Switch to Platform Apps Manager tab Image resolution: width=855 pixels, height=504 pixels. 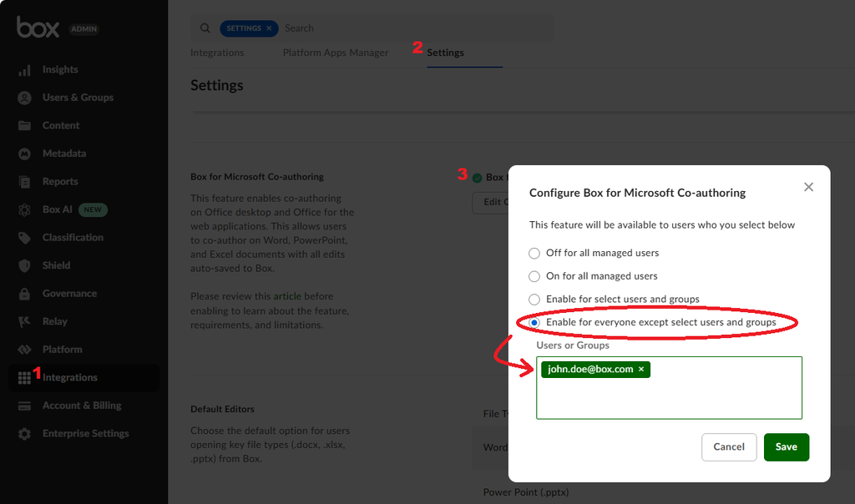336,53
